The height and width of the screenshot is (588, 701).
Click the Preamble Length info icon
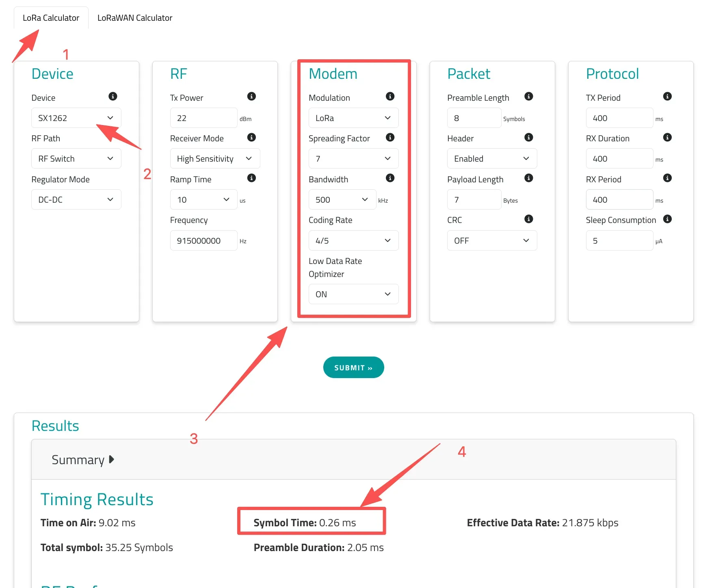(528, 96)
